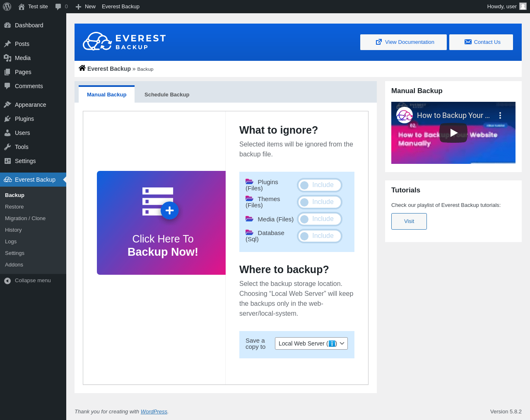The width and height of the screenshot is (530, 420).
Task: Open the Save a copy to dropdown
Action: click(311, 343)
